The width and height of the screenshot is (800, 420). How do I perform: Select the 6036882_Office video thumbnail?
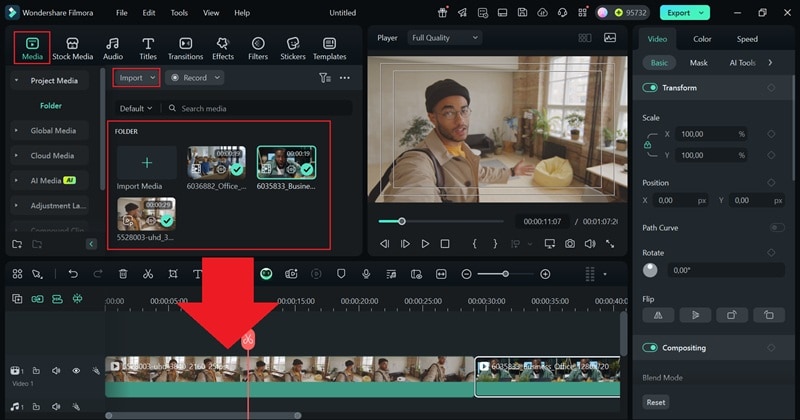(216, 163)
